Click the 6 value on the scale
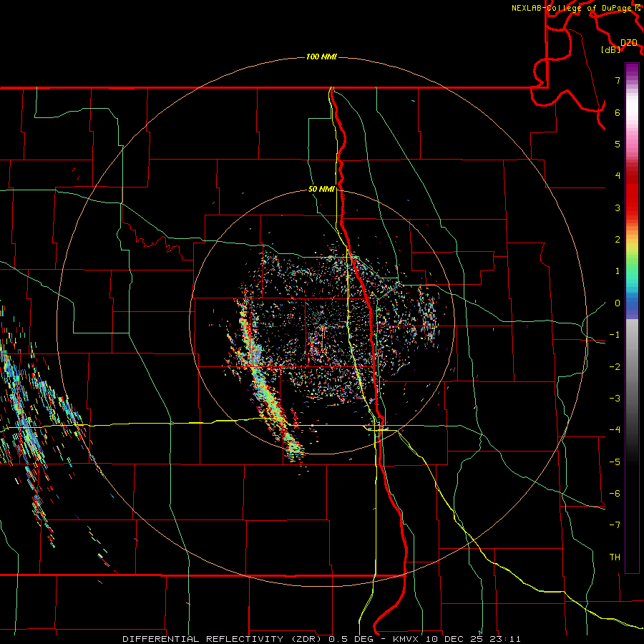This screenshot has width=644, height=644. click(618, 112)
